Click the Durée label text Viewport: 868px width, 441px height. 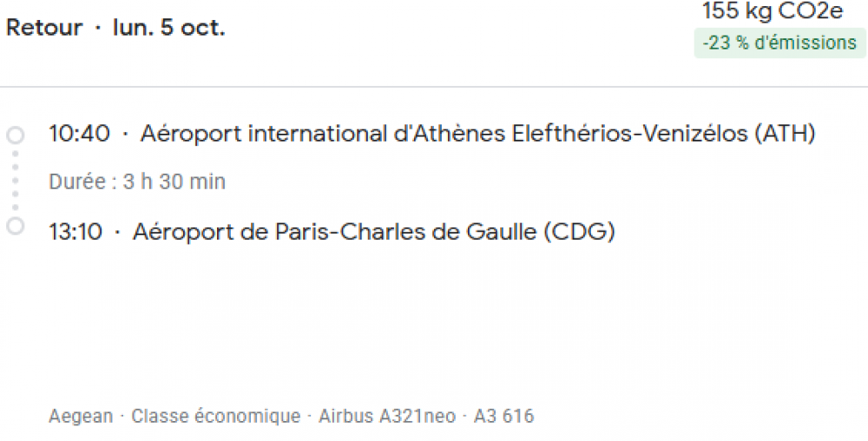(80, 182)
